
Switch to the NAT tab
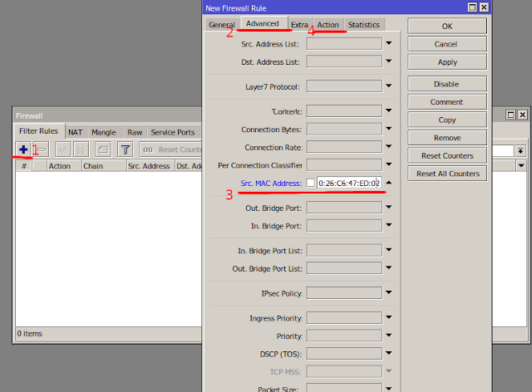point(76,132)
